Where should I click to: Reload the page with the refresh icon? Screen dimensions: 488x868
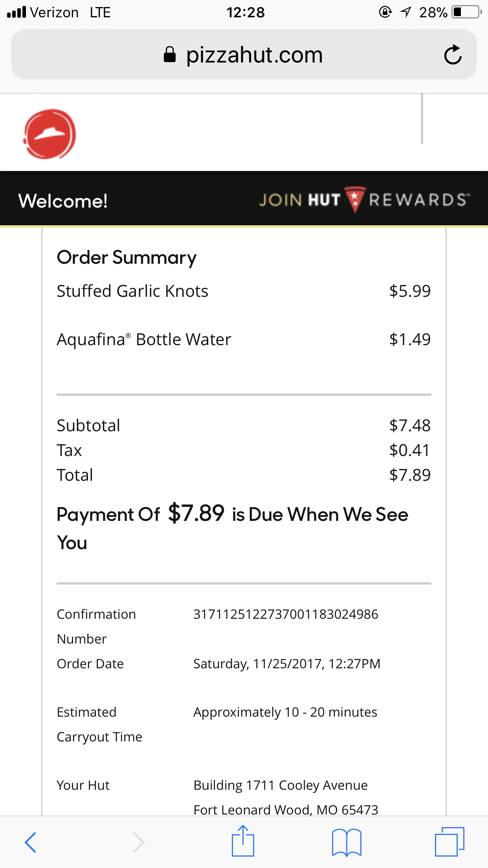click(x=453, y=55)
